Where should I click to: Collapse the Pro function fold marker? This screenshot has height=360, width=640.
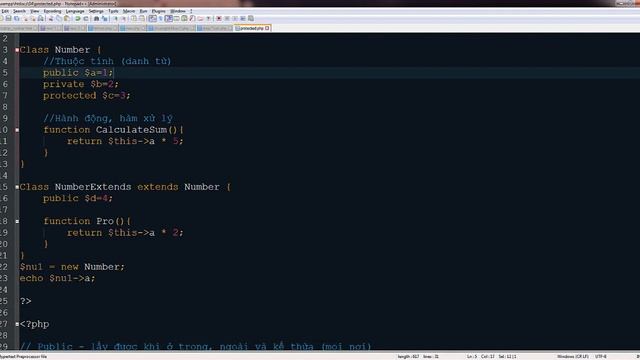pyautogui.click(x=17, y=221)
